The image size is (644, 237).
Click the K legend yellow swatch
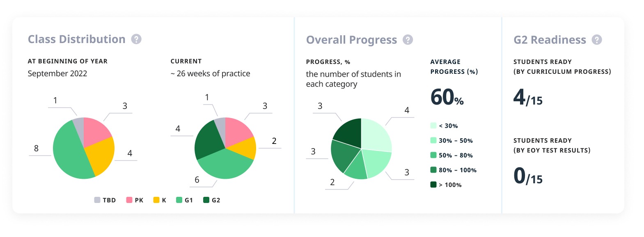(156, 200)
